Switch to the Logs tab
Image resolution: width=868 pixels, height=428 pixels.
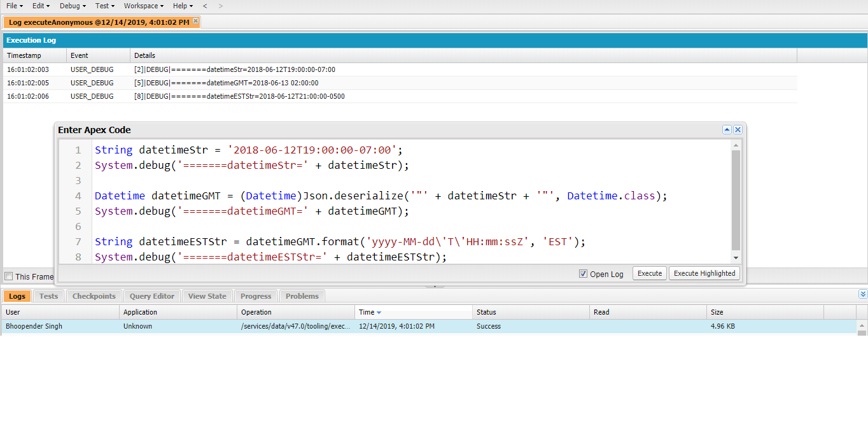click(17, 296)
